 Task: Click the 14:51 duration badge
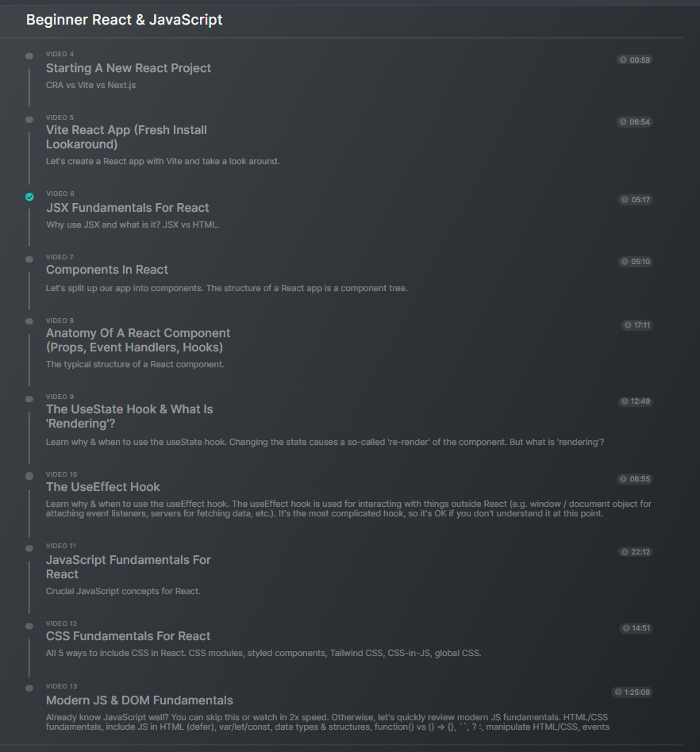coord(637,628)
